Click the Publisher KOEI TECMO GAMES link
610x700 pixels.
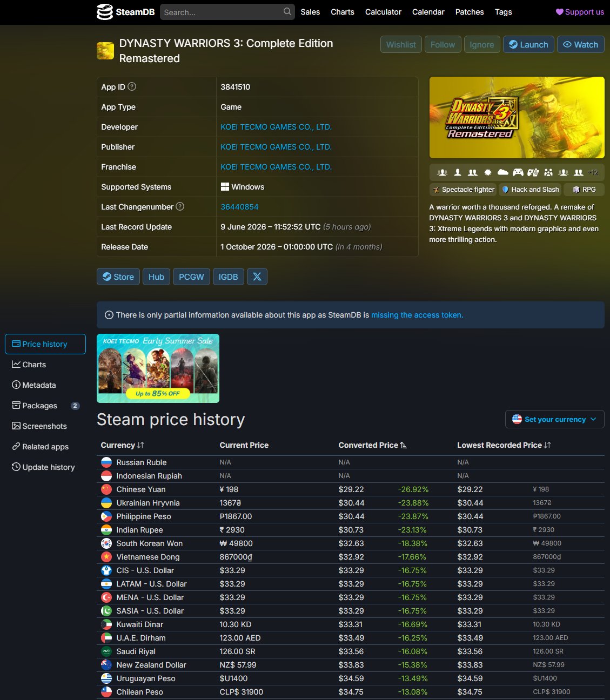[276, 147]
